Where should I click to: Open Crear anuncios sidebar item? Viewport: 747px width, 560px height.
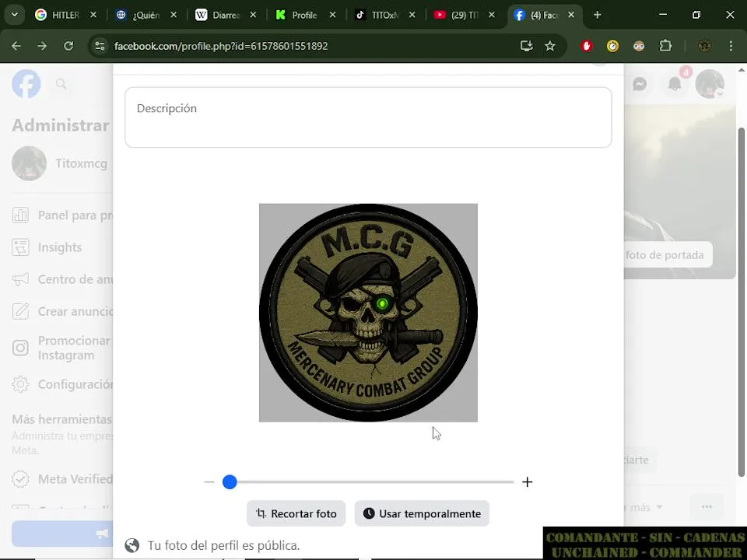pyautogui.click(x=62, y=311)
